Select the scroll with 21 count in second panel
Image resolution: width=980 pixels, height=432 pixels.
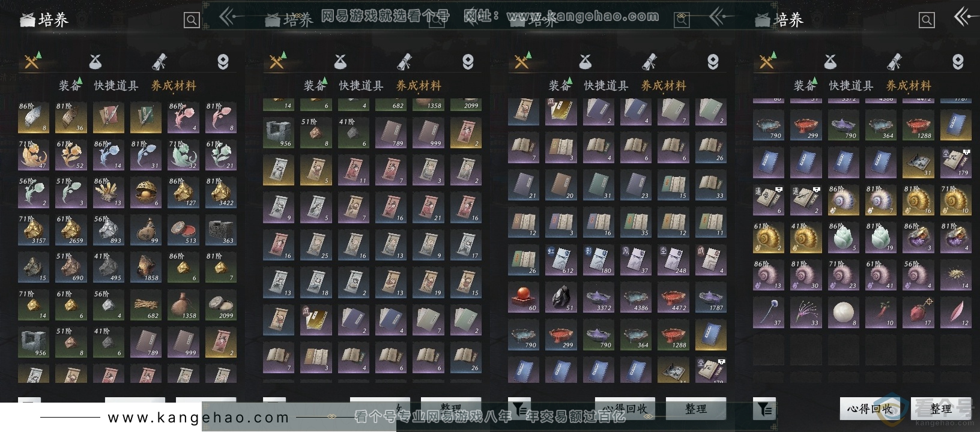click(428, 208)
